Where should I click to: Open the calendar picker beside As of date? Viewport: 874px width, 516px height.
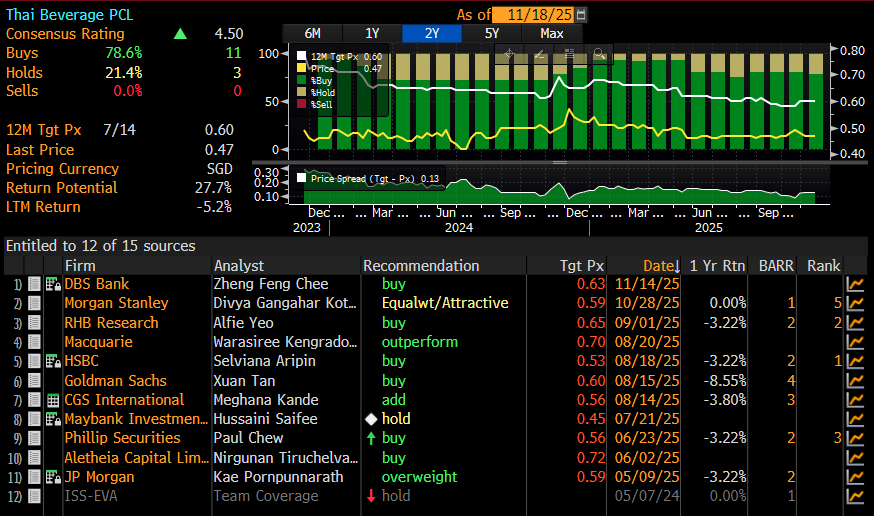pos(582,15)
